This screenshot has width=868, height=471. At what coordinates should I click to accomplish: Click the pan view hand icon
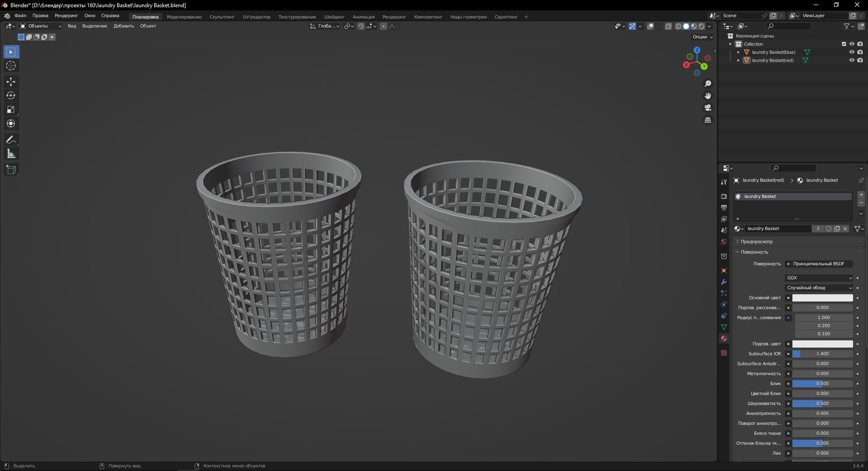[708, 96]
